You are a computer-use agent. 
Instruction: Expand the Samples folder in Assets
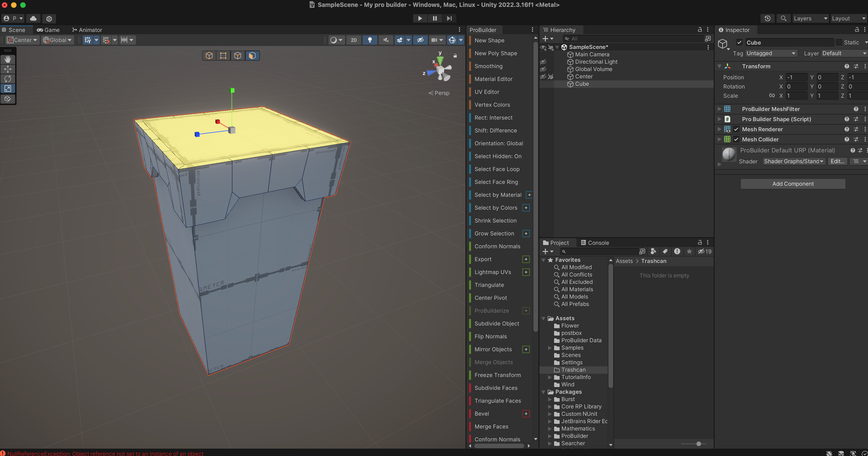pyautogui.click(x=550, y=348)
